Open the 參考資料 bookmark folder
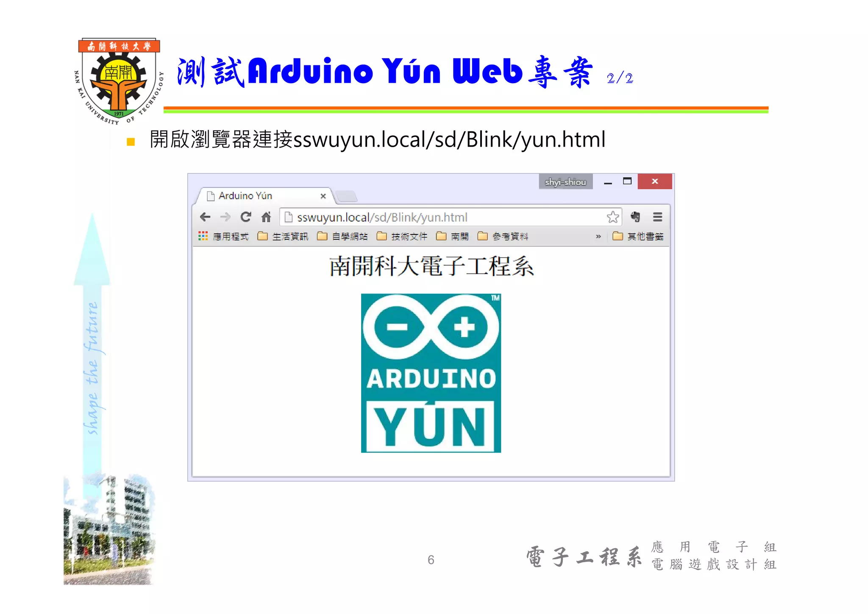This screenshot has width=868, height=614. 503,236
